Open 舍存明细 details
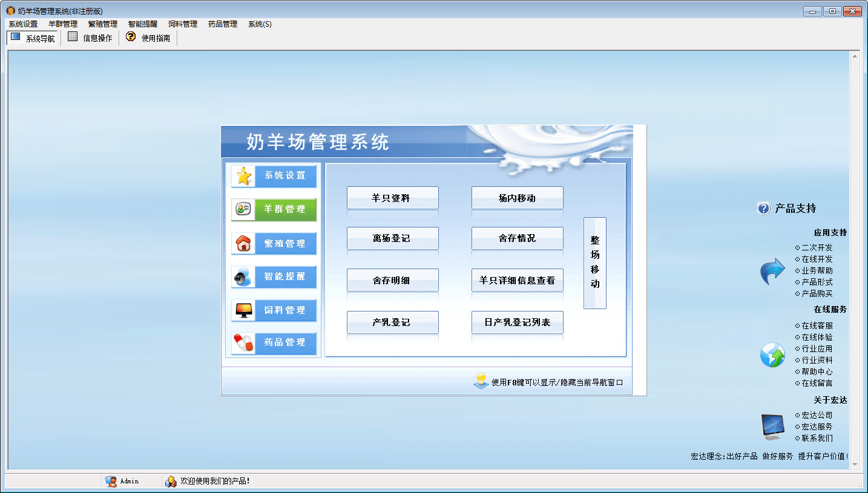The image size is (868, 493). (393, 280)
